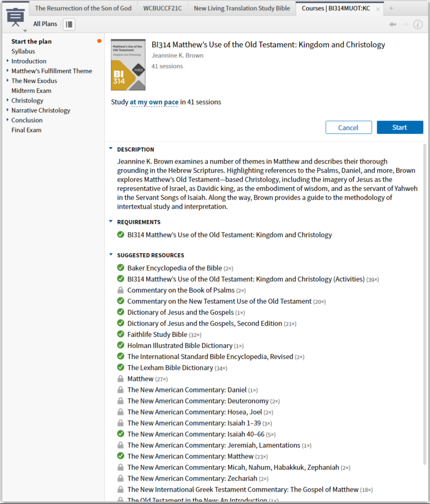Expand the Conclusion section
This screenshot has height=504, width=430.
click(7, 120)
